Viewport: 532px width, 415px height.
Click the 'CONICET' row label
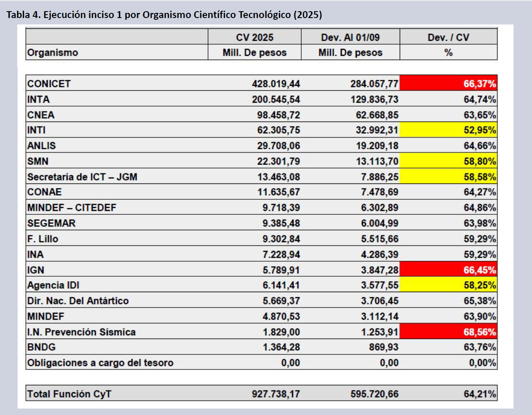[x=49, y=83]
